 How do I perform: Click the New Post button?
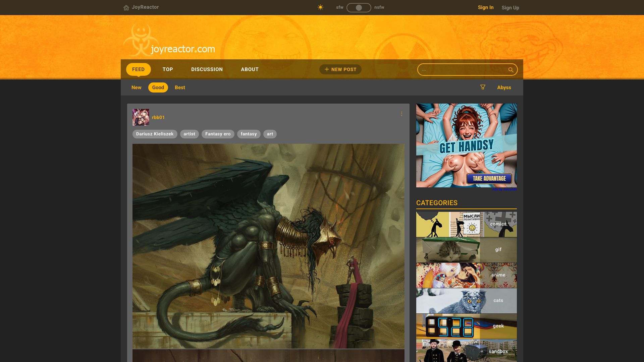(x=340, y=69)
